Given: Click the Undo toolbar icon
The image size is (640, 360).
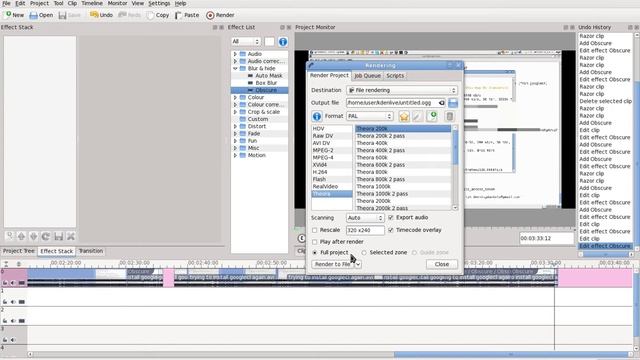Looking at the screenshot, I should 94,15.
